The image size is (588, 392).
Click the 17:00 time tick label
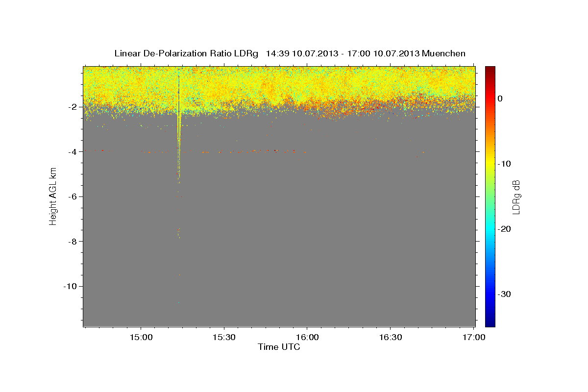click(x=473, y=338)
